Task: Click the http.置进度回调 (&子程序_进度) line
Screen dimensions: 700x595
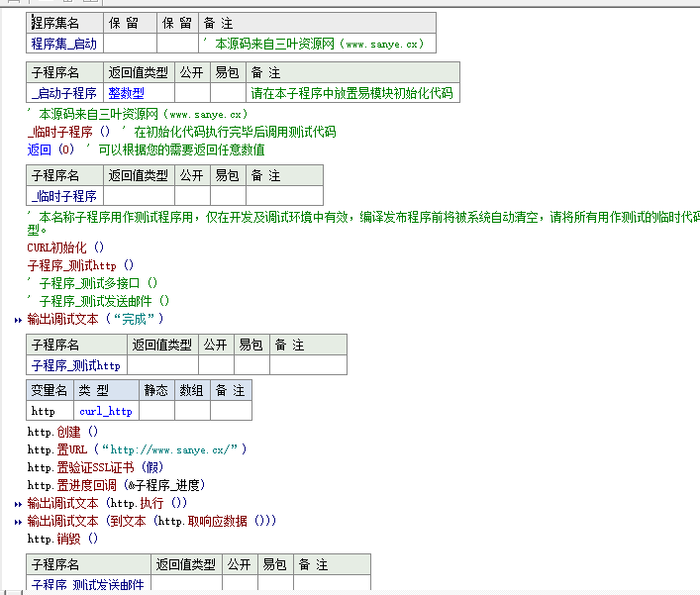Action: click(x=115, y=485)
